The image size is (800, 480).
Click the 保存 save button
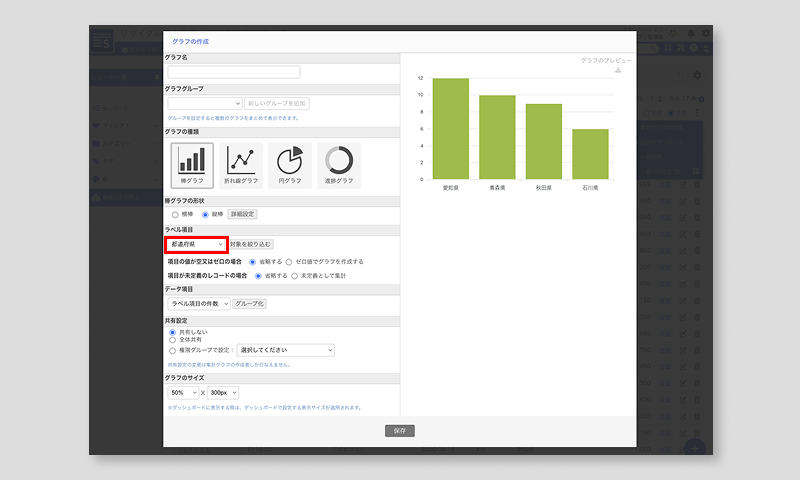point(400,431)
